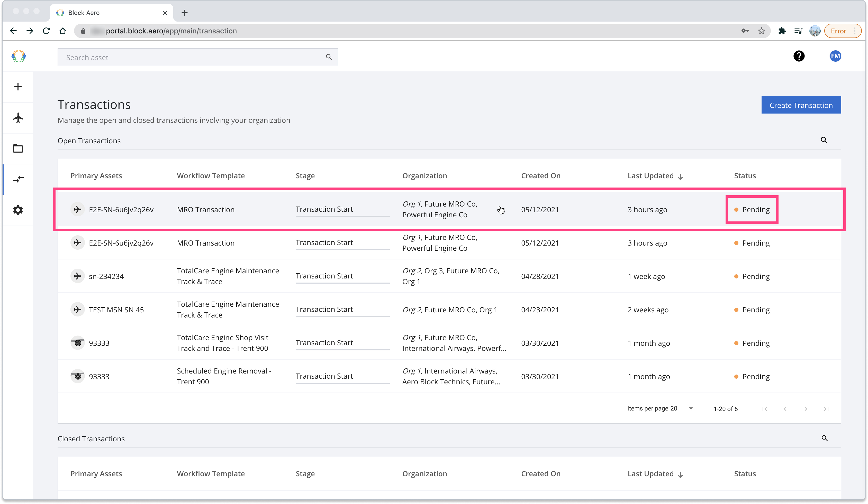Screen dimensions: 868x504
Task: Click 2 weeks ago last updated cell
Action: (648, 310)
